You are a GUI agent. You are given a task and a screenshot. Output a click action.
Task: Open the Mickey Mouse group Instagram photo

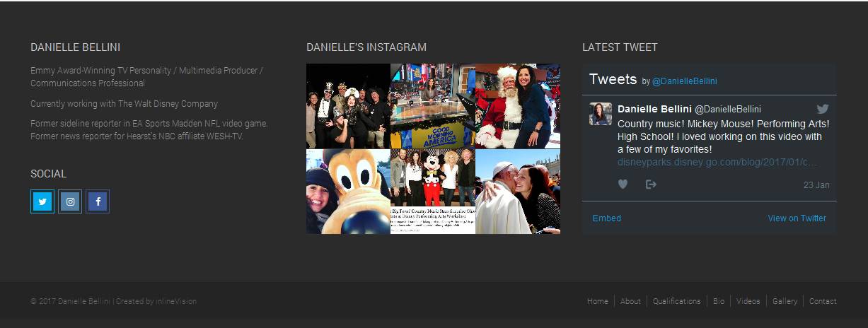[433, 192]
